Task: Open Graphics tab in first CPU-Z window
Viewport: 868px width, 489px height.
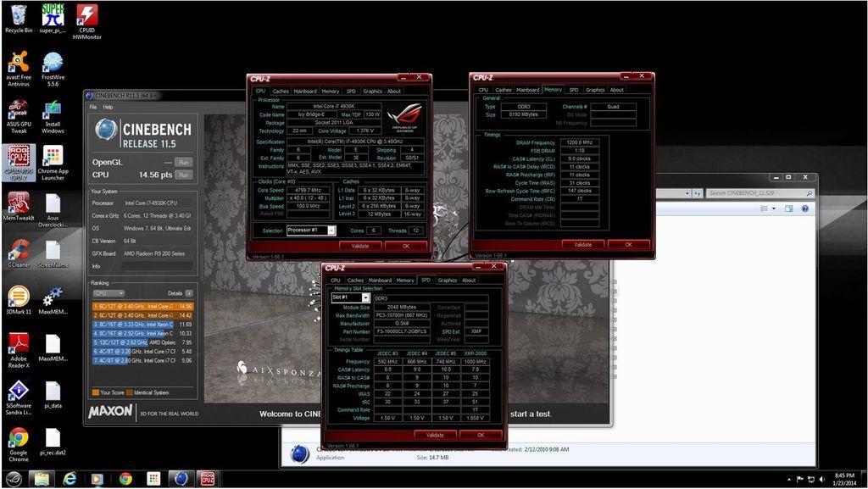Action: [x=372, y=92]
